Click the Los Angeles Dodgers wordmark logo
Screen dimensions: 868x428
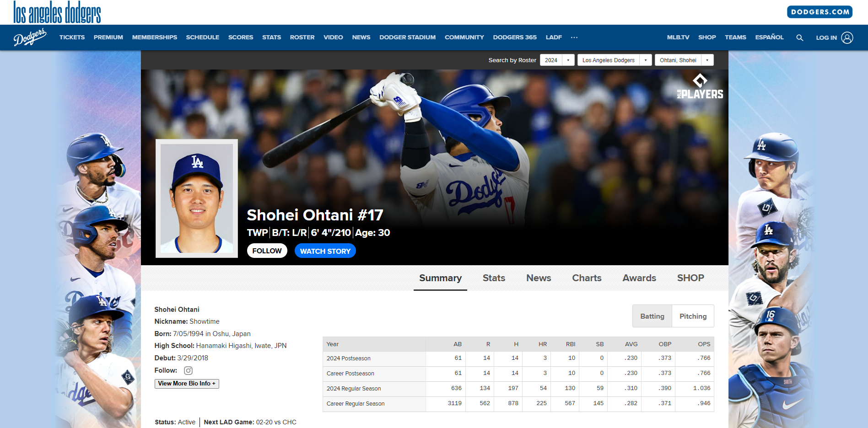click(x=57, y=12)
